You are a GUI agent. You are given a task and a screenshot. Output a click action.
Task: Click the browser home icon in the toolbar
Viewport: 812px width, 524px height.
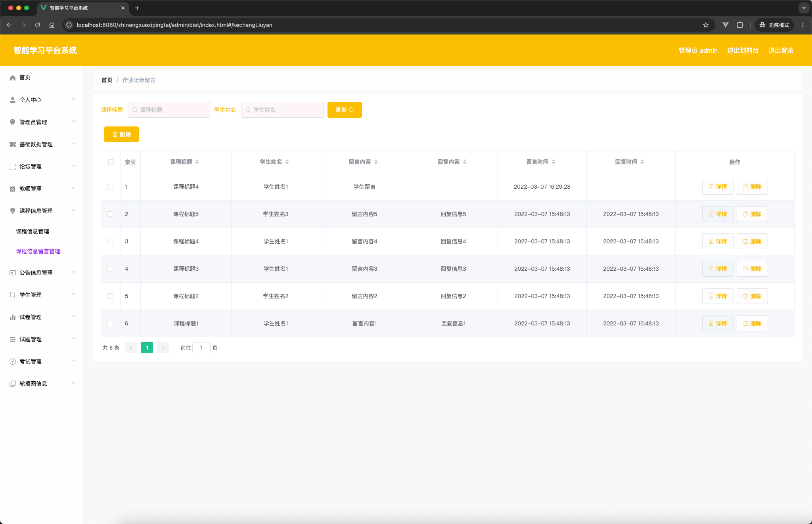(x=52, y=25)
